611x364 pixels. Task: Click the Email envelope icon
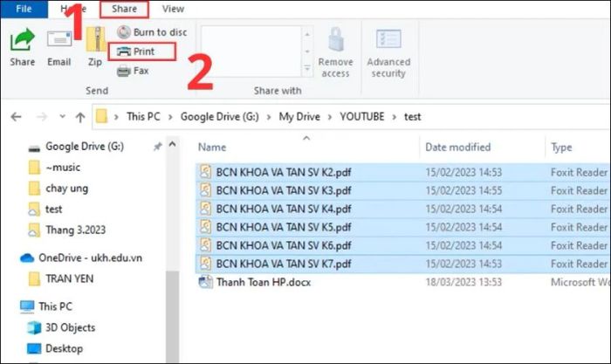point(59,39)
